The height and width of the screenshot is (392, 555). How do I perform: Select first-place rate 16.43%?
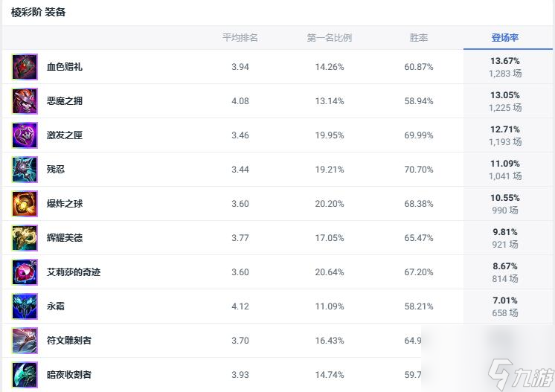click(330, 341)
